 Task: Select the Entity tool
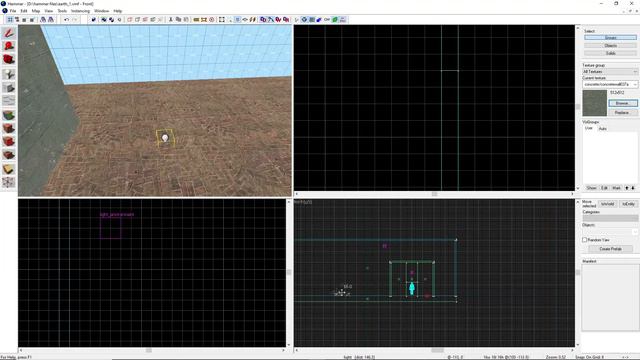click(x=9, y=74)
